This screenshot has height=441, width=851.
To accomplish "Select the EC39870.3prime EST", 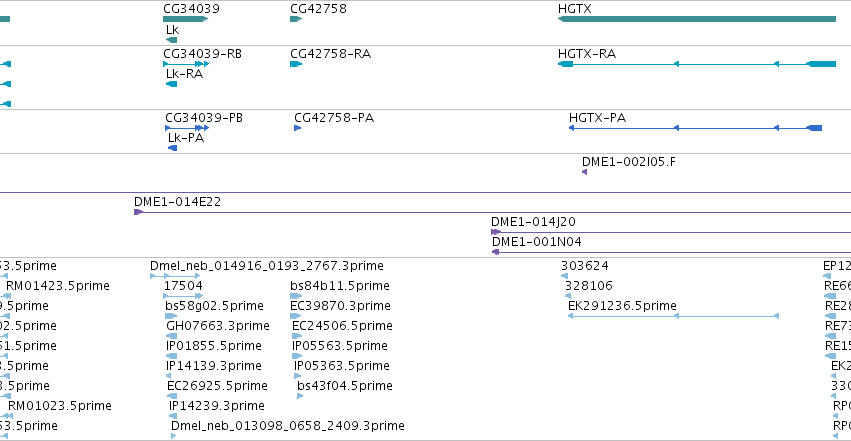I will click(x=340, y=306).
